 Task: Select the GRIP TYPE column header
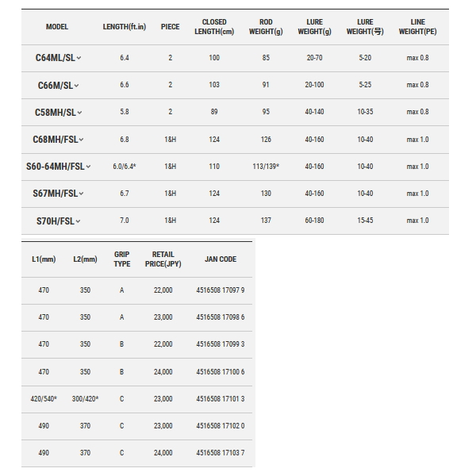click(121, 259)
